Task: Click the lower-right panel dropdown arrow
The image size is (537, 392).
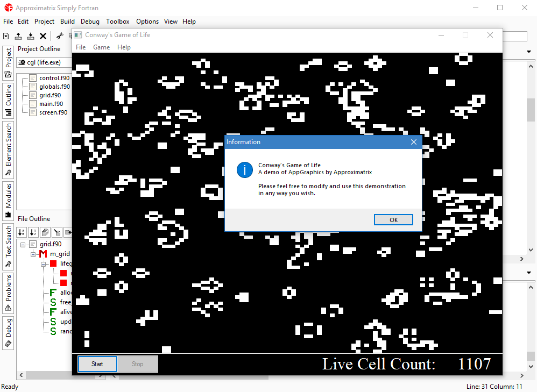Action: pyautogui.click(x=529, y=273)
